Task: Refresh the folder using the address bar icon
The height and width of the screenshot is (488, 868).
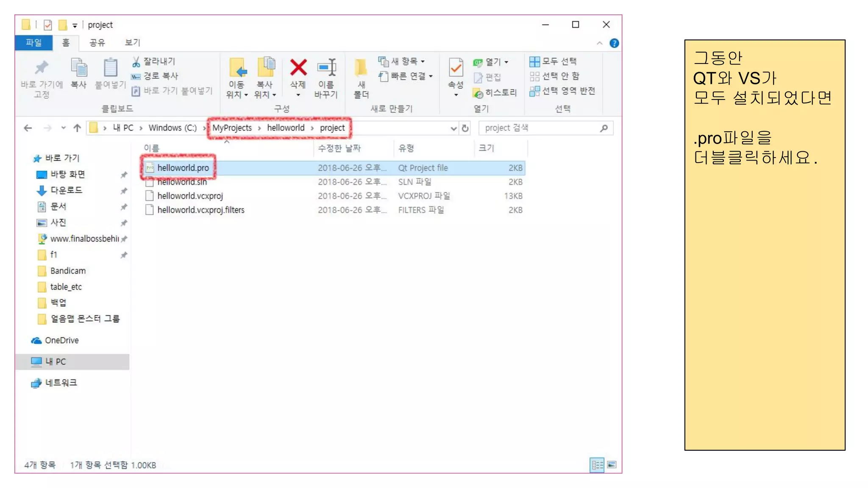Action: coord(465,128)
